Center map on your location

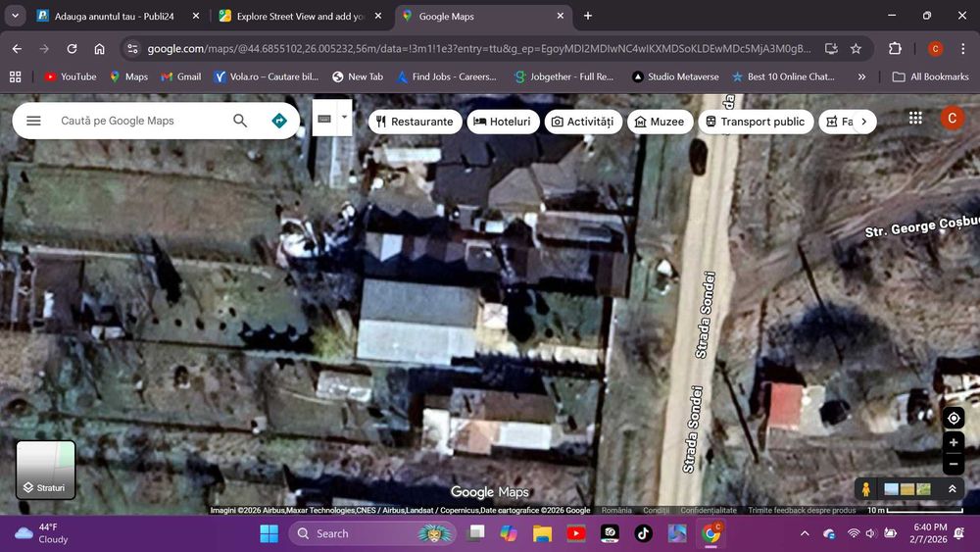[x=954, y=419]
